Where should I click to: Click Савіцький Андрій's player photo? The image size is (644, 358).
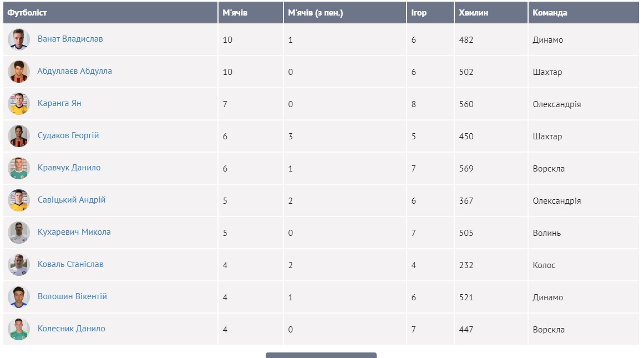coord(19,200)
